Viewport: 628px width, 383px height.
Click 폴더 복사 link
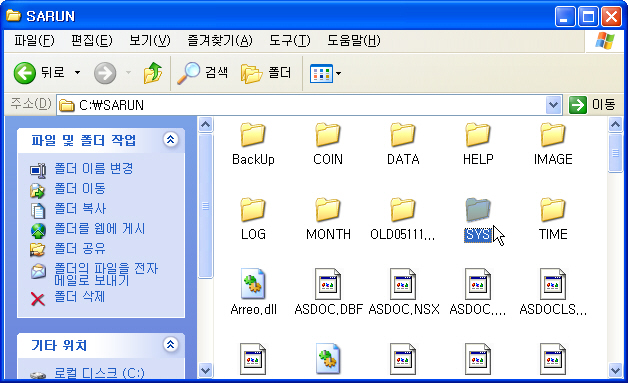[80, 209]
